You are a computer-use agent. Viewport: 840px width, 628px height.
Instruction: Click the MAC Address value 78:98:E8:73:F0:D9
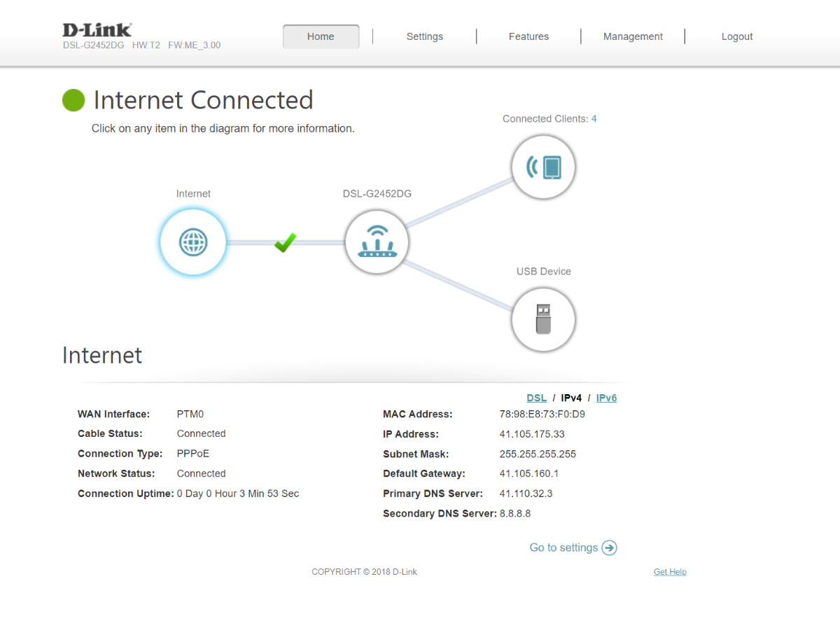click(542, 414)
